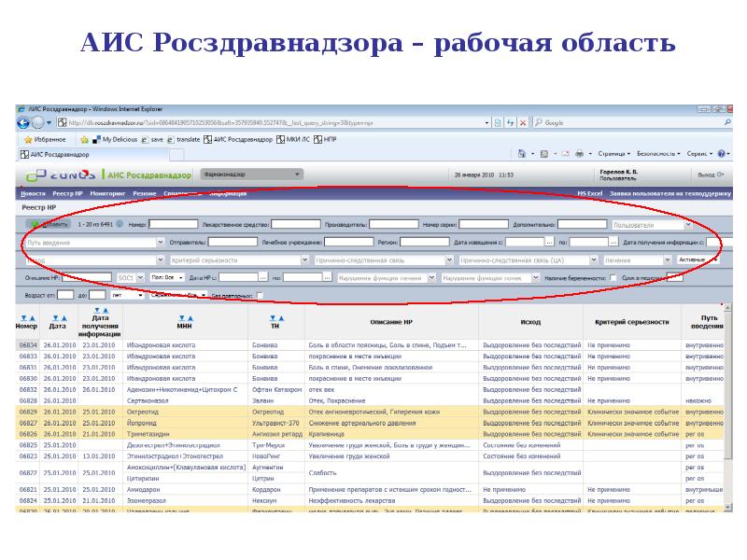This screenshot has height=560, width=747.
Task: Open the Пол: Все dropdown
Action: coord(167,277)
